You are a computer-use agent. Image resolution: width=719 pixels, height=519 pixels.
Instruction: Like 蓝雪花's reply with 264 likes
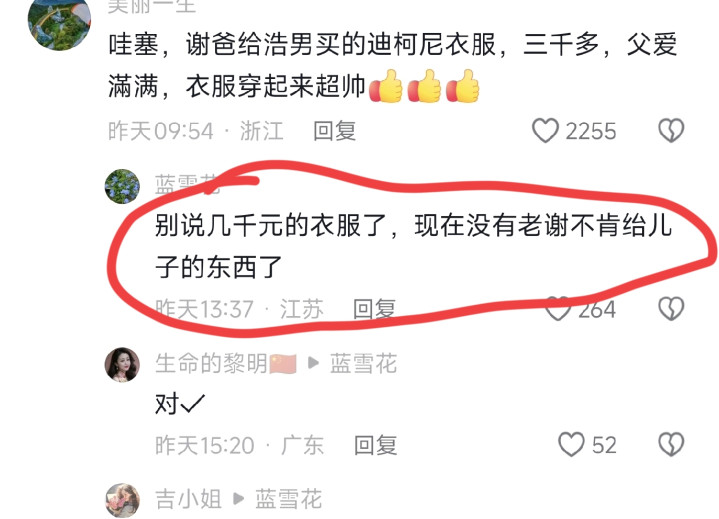click(x=558, y=309)
